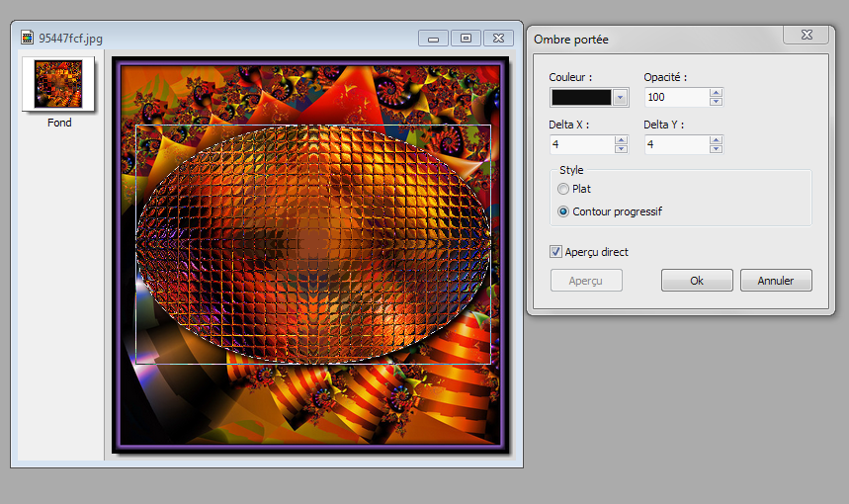The width and height of the screenshot is (849, 504).
Task: Click inside the Delta X input field
Action: pos(581,144)
